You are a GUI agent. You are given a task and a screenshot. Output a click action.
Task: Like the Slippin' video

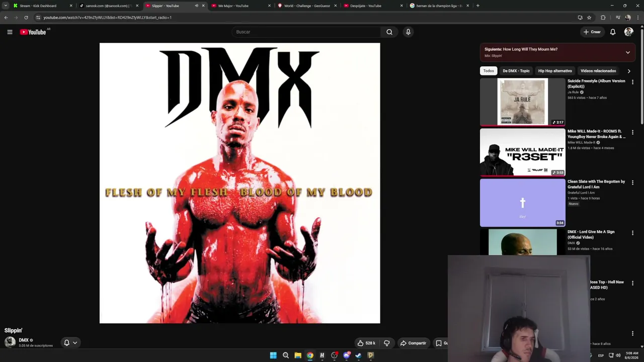[x=366, y=343]
